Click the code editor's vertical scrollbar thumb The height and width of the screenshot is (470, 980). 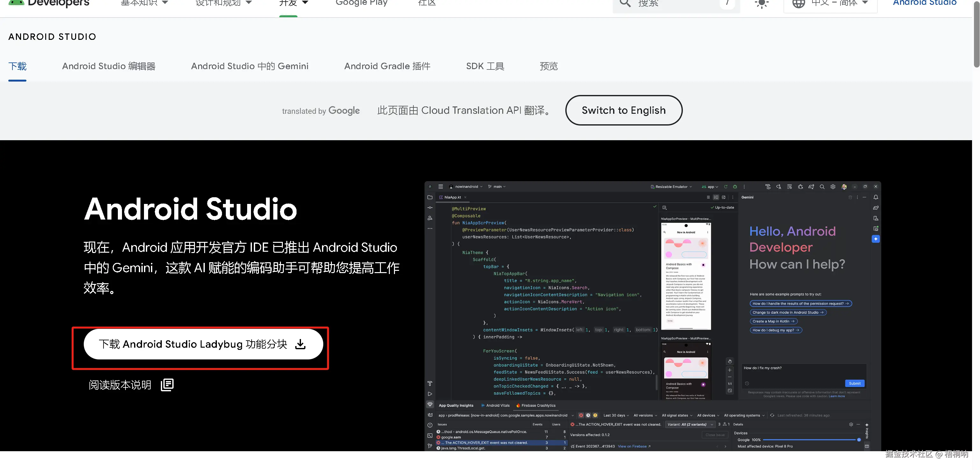coord(657,382)
